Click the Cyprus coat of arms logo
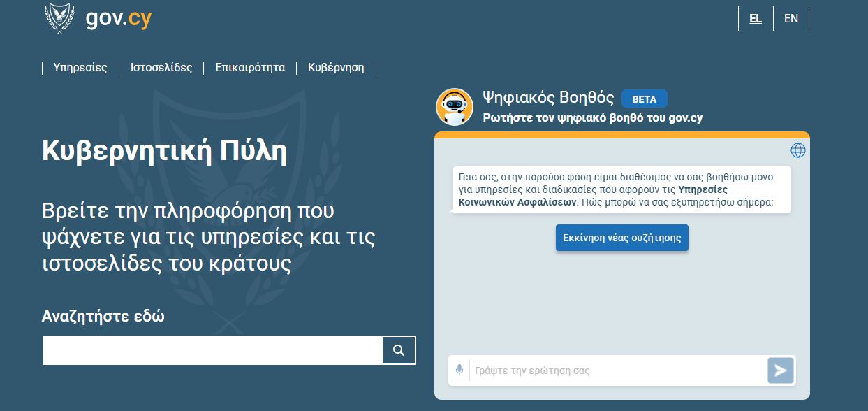This screenshot has width=868, height=411. pyautogui.click(x=59, y=17)
